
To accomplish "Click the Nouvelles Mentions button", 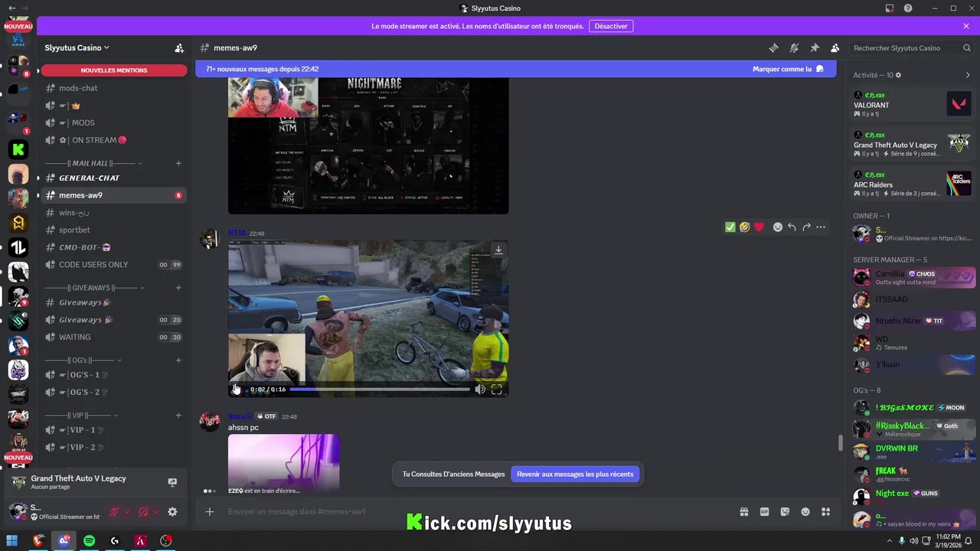I will [x=113, y=70].
